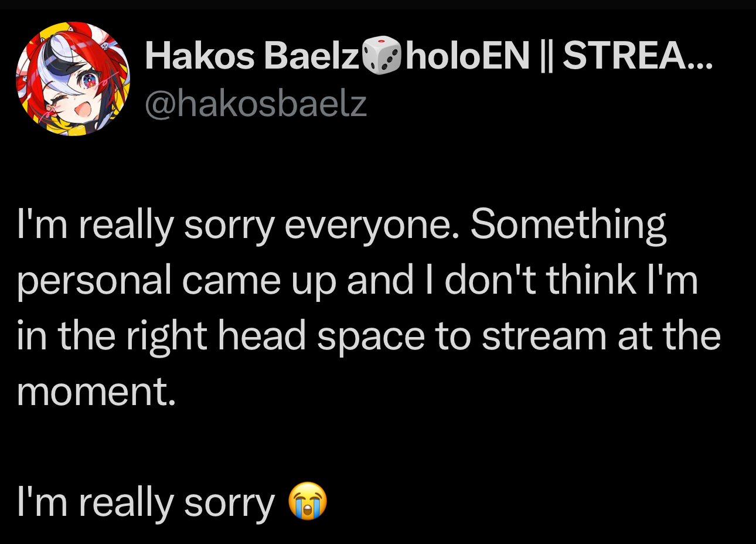Click the crying face emoji
Image resolution: width=756 pixels, height=544 pixels.
coord(308,501)
